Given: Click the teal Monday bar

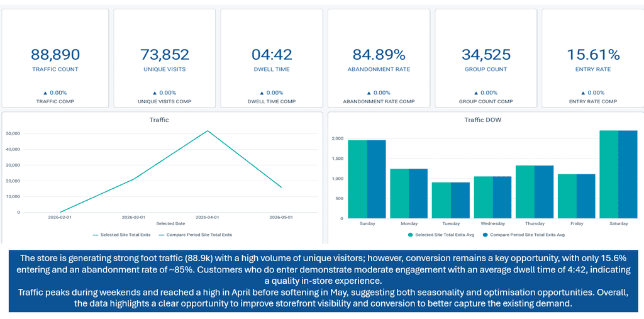Looking at the screenshot, I should [x=399, y=194].
